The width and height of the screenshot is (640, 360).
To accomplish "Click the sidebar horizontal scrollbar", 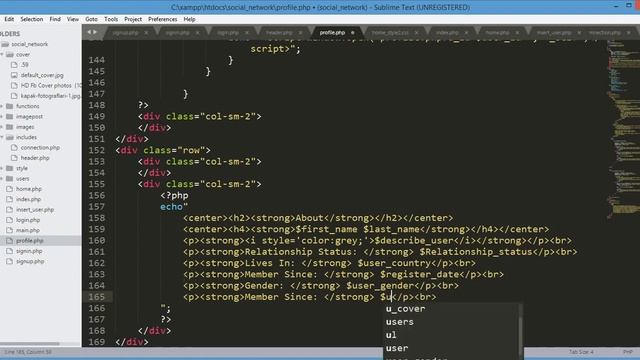I will click(30, 344).
